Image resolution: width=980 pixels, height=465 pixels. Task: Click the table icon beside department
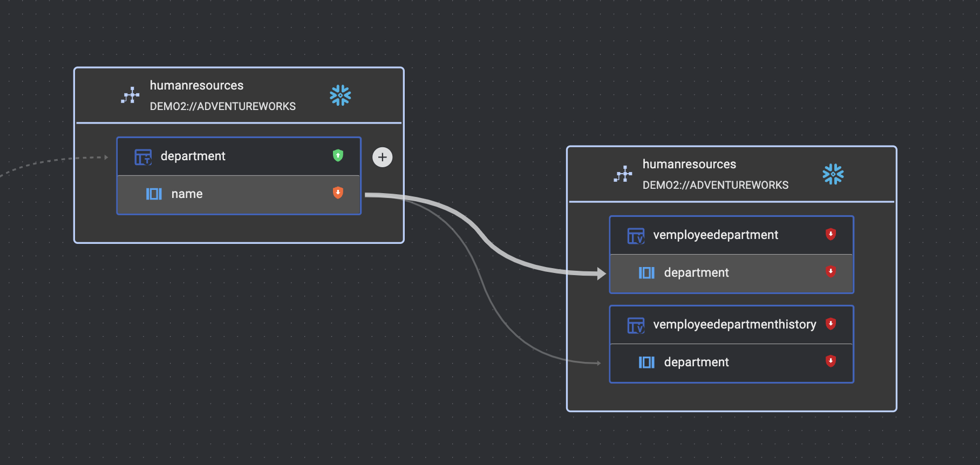[x=143, y=157]
